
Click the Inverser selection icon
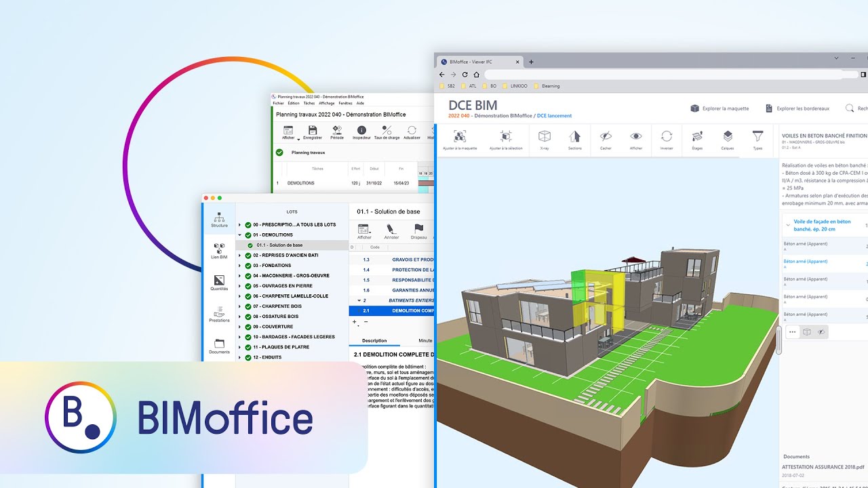click(667, 138)
